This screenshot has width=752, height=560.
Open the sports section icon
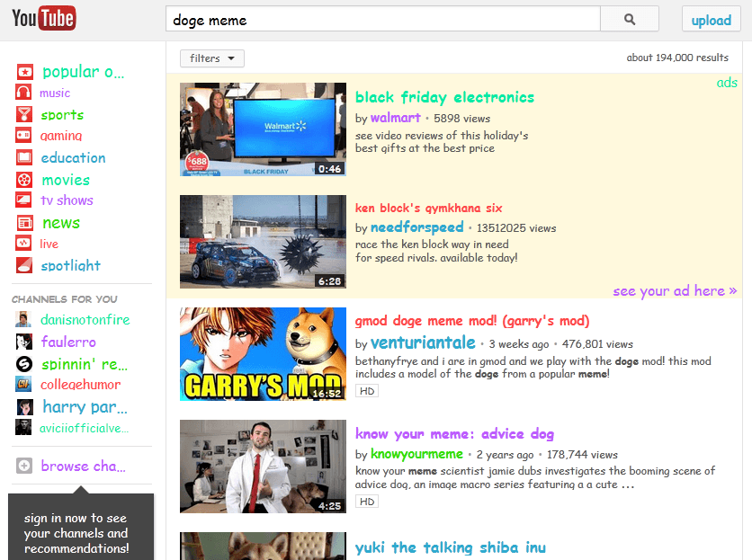pyautogui.click(x=23, y=114)
